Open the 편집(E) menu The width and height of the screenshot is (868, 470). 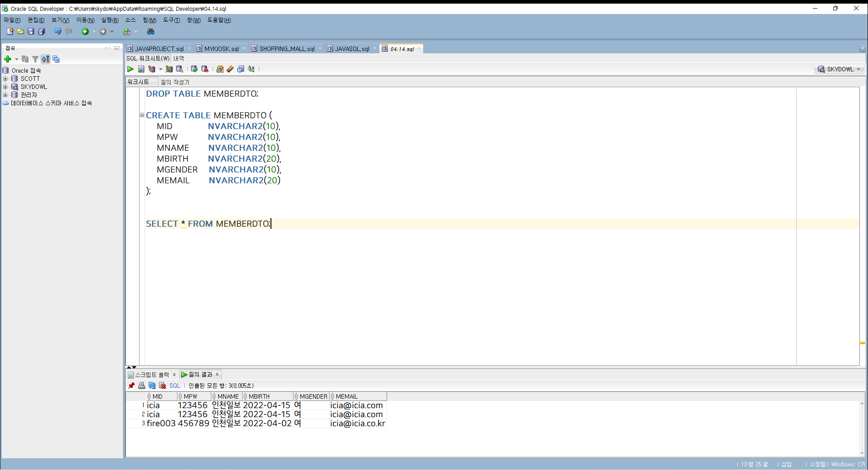[36, 20]
